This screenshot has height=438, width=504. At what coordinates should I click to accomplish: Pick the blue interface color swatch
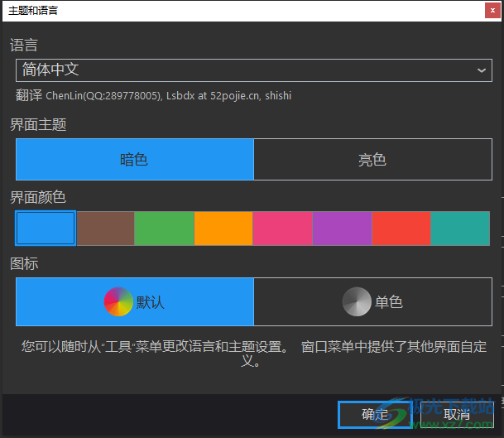pos(46,229)
